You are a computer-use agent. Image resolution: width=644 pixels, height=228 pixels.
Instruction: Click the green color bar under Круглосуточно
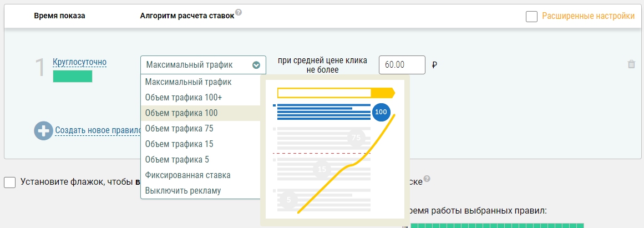(x=72, y=77)
